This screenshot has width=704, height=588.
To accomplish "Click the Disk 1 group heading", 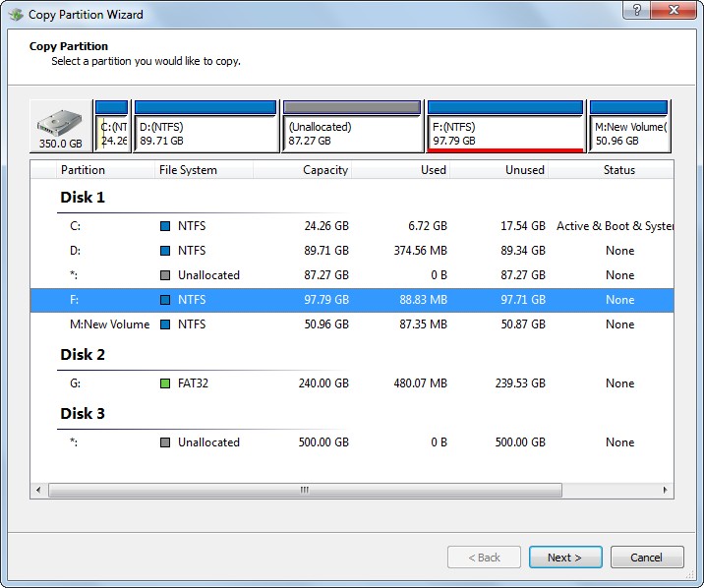I will pos(83,197).
